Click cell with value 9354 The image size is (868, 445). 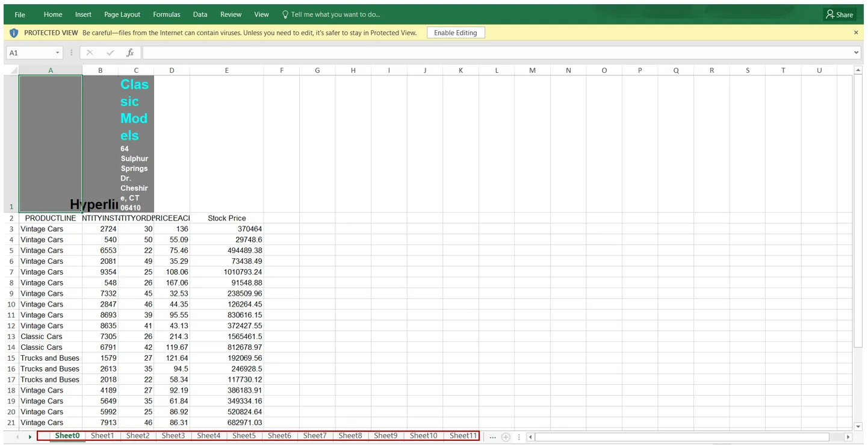click(x=101, y=272)
